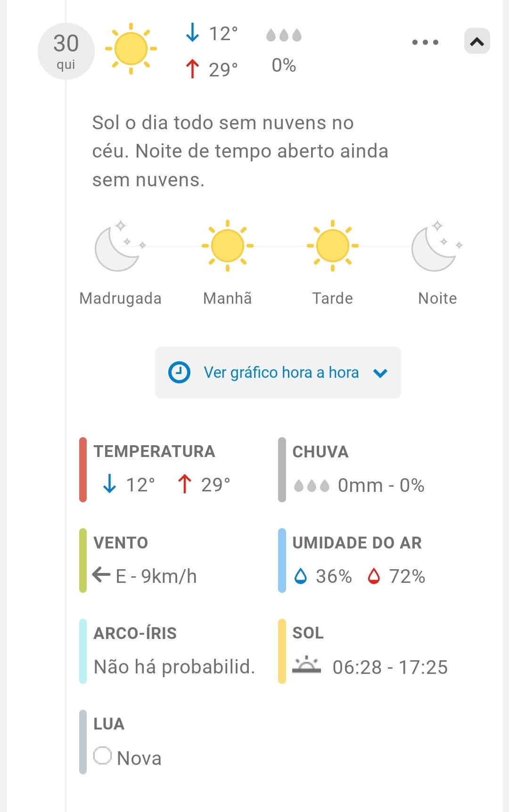Tap the Tarde sun icon

click(x=333, y=246)
